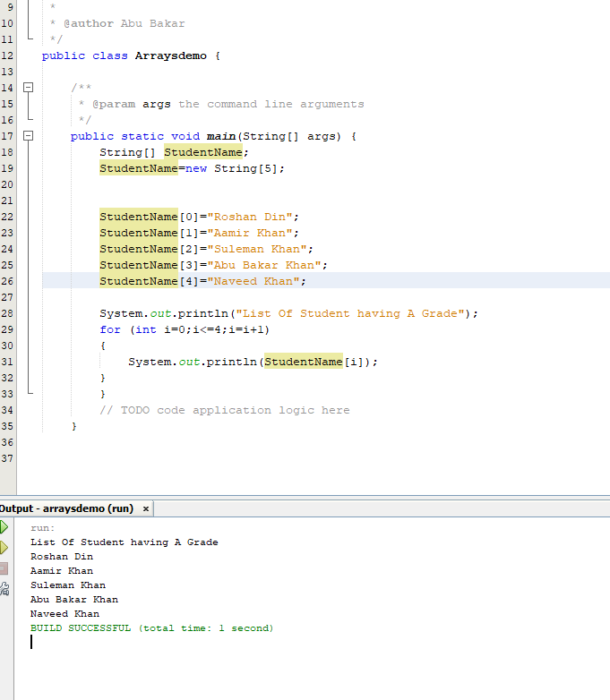Click output line "List Of Student having A Grade"
The image size is (610, 700).
[x=125, y=542]
